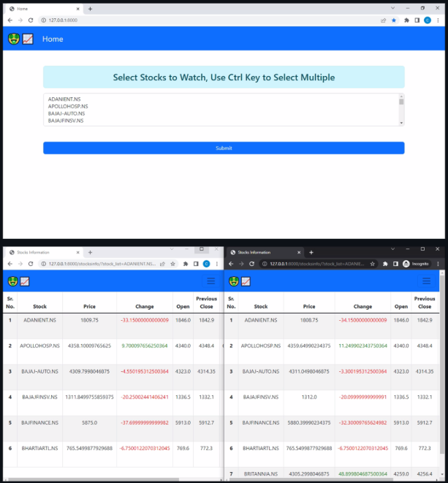Screen dimensions: 448x483
Task: Click the Submit button
Action: pyautogui.click(x=224, y=148)
